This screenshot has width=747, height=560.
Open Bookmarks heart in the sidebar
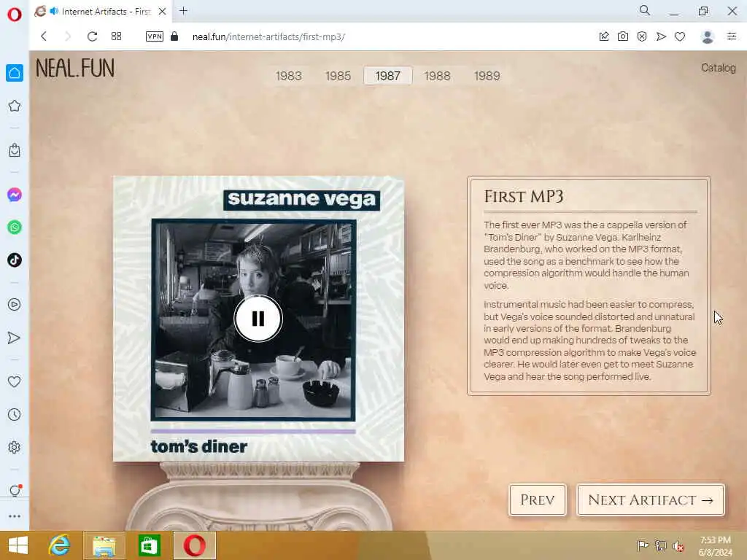point(15,381)
